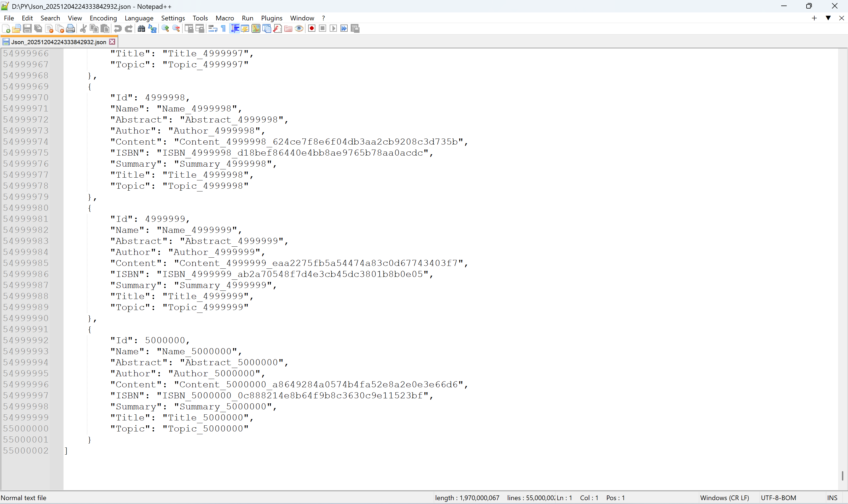Open the Find dialog via binoculars icon
The width and height of the screenshot is (848, 504).
[x=141, y=28]
